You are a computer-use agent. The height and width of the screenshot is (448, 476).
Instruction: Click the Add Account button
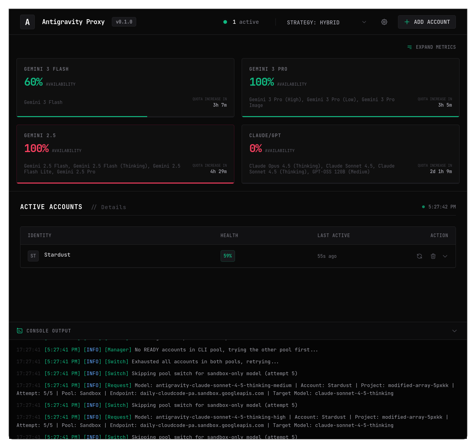pos(427,22)
